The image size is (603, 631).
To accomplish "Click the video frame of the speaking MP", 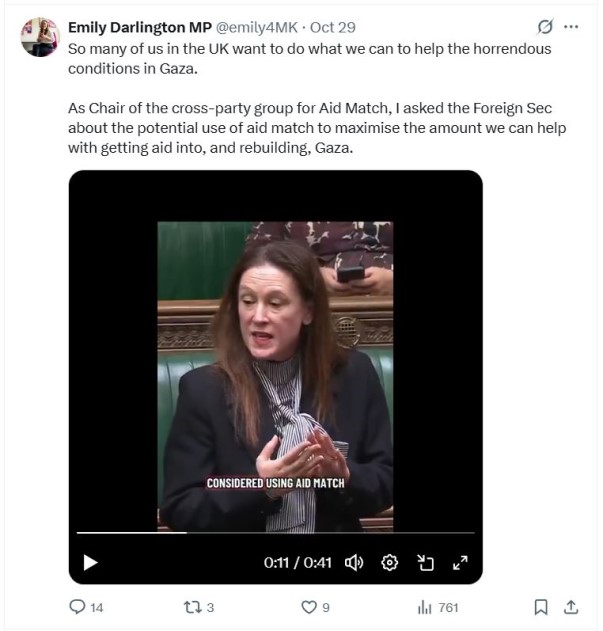I will (x=275, y=376).
